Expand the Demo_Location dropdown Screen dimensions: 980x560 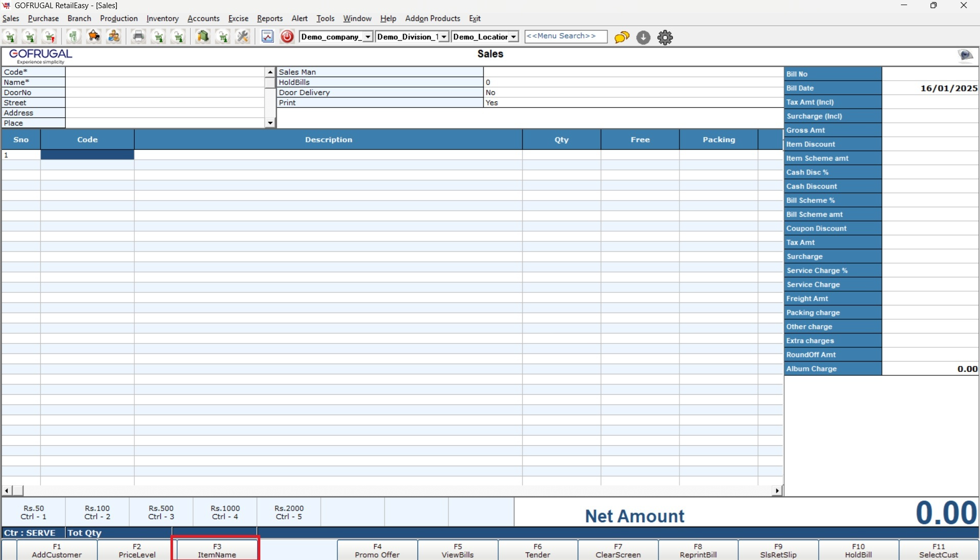[513, 37]
